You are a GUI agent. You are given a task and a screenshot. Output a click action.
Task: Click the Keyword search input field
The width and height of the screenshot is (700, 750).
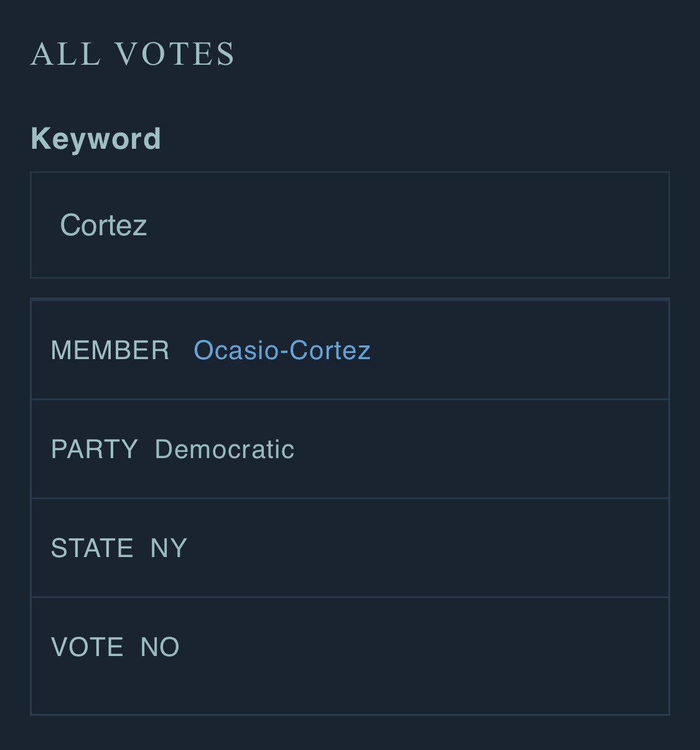(x=350, y=225)
